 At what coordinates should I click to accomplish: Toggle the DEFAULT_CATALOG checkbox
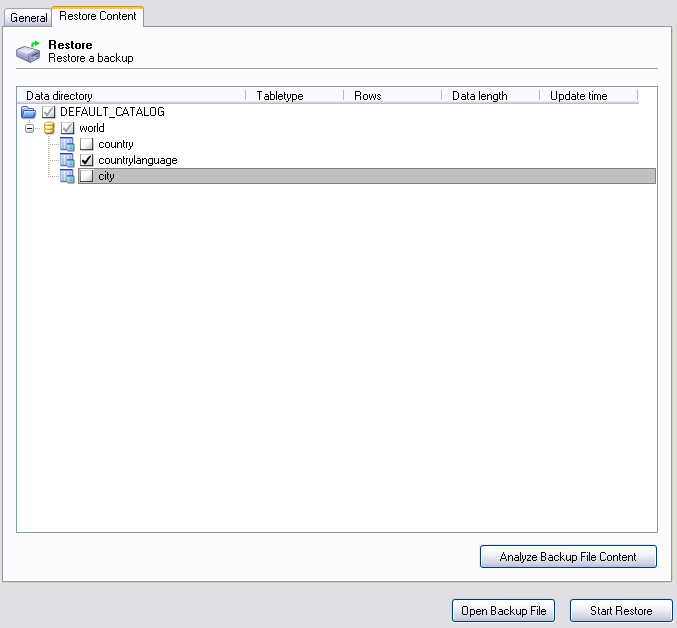tap(48, 112)
